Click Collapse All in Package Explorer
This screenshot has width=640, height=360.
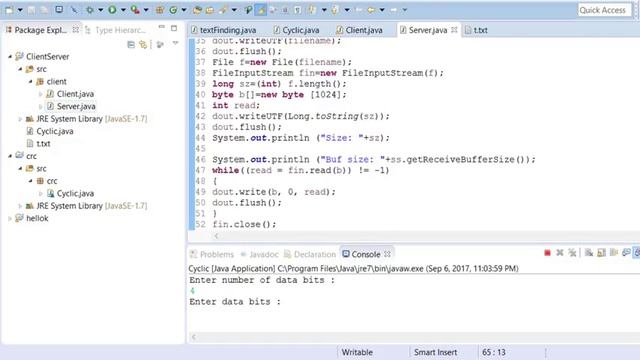131,44
